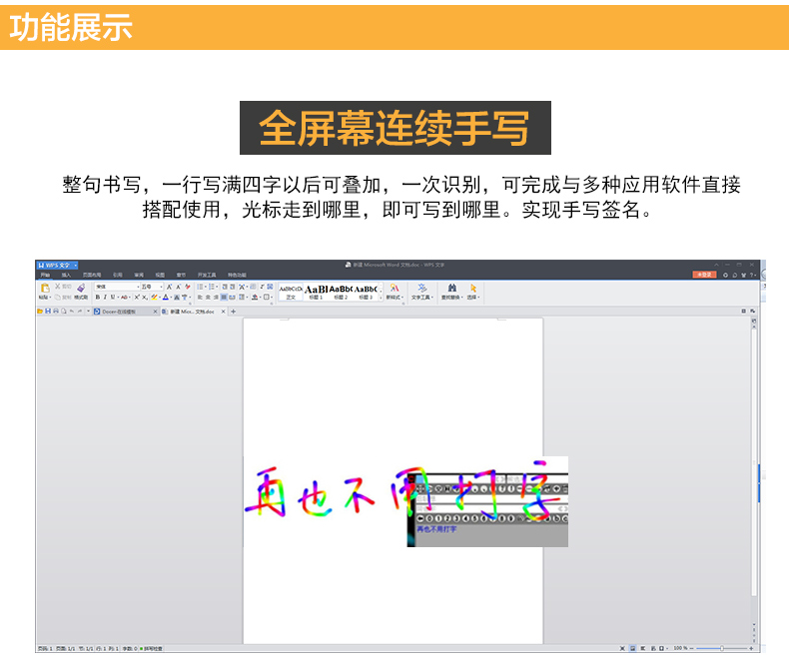Select the Format Painter (格式刷) tool
This screenshot has width=789, height=672.
81,290
